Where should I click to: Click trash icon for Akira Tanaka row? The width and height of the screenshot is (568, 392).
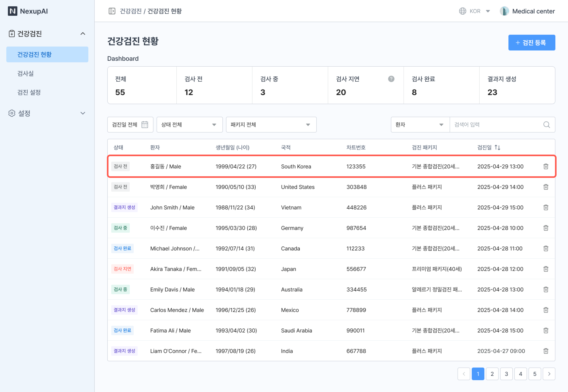click(546, 269)
